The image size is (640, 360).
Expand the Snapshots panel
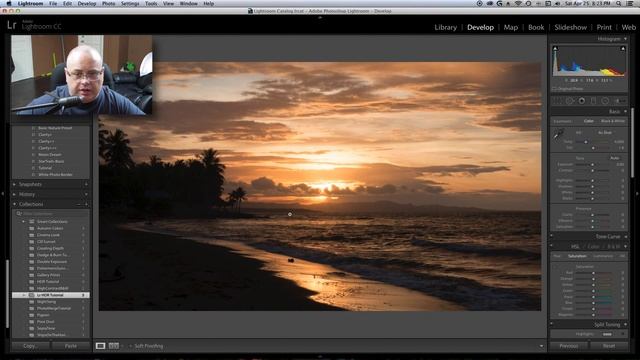tap(15, 184)
